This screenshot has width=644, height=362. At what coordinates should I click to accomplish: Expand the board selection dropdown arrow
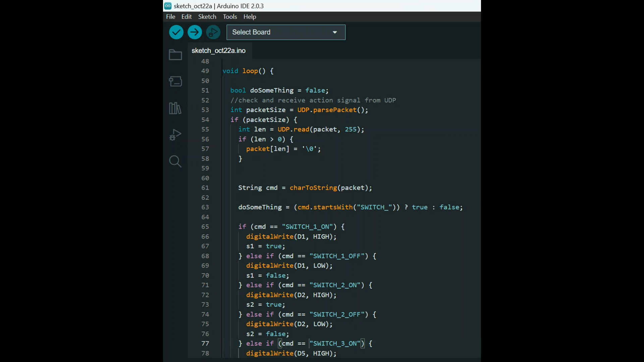334,32
